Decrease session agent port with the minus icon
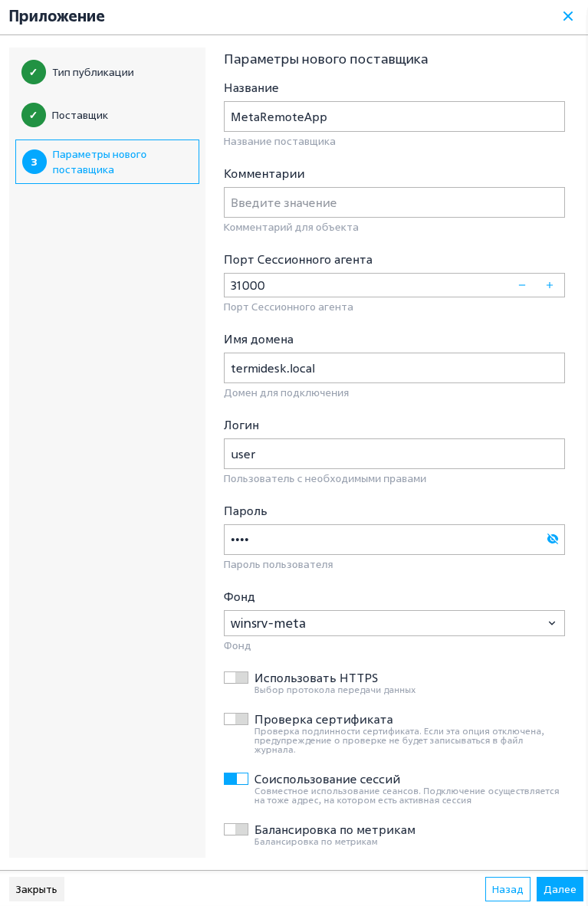Viewport: 588px width, 906px height. tap(522, 285)
